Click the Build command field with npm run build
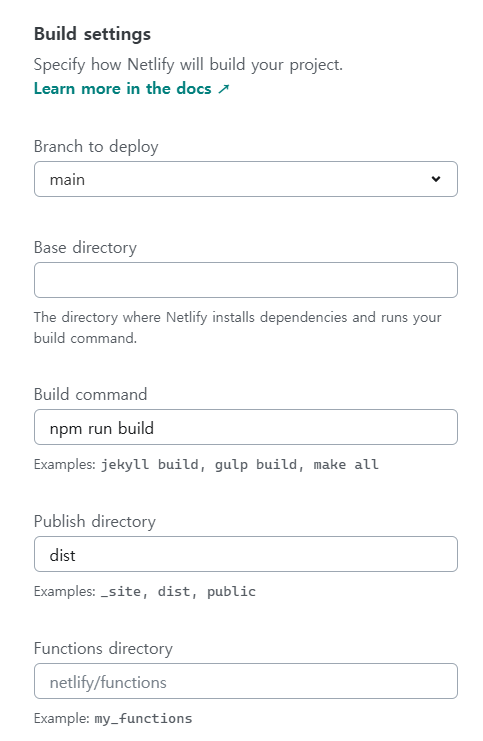The height and width of the screenshot is (741, 483). [246, 427]
